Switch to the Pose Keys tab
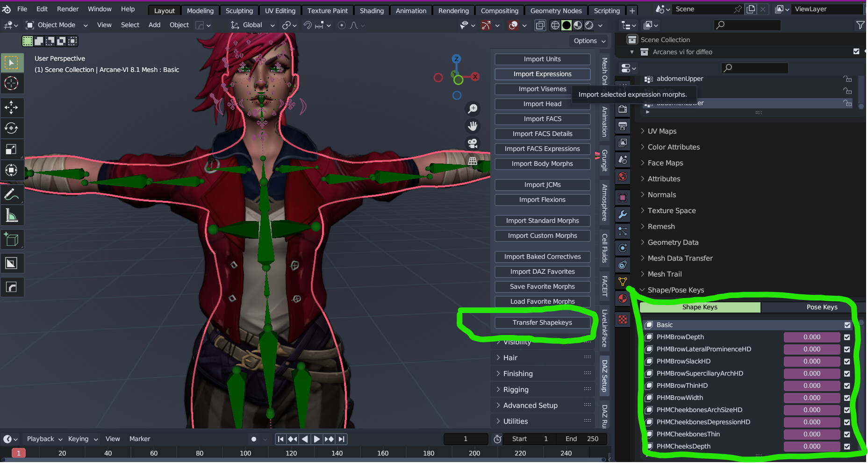This screenshot has width=868, height=463. [x=822, y=307]
